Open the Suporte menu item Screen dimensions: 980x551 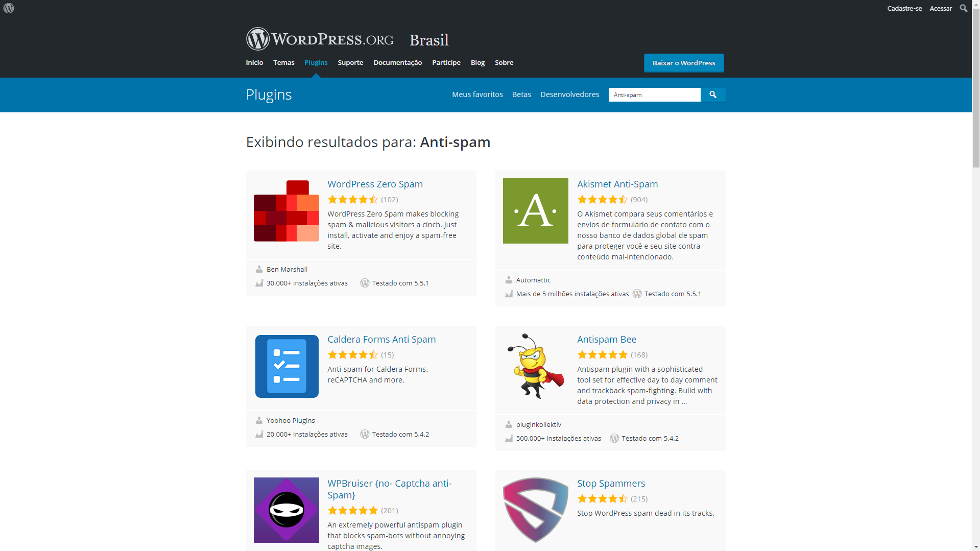[350, 62]
